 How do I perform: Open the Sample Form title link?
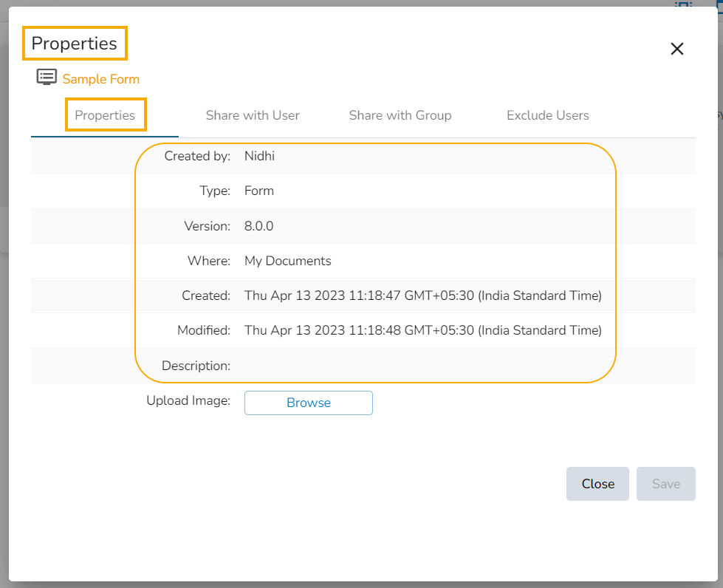coord(100,79)
